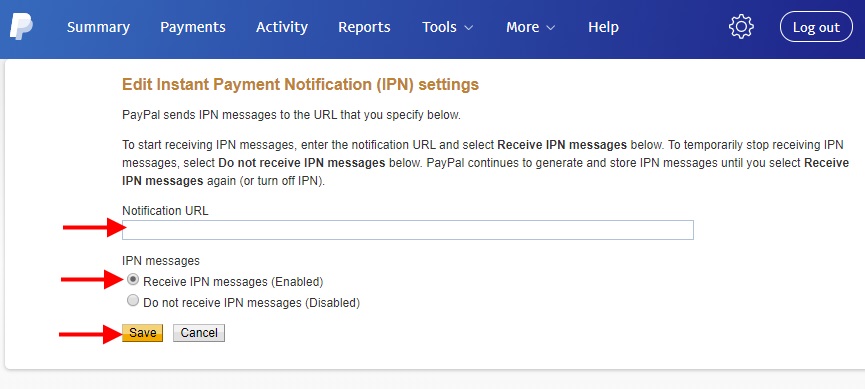Open the Reports page

pyautogui.click(x=364, y=27)
